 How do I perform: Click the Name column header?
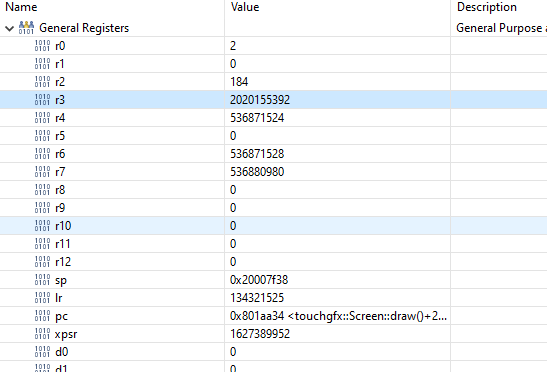coord(21,7)
